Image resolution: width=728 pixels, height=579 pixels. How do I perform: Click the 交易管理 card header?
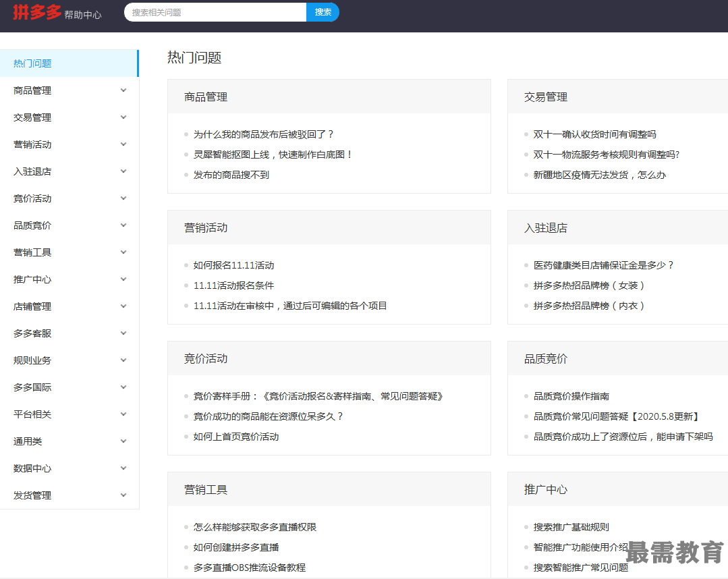click(617, 96)
